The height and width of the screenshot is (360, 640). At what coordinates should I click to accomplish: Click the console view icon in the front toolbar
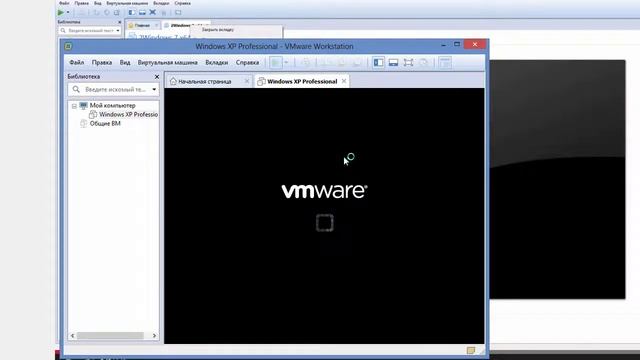coord(445,62)
